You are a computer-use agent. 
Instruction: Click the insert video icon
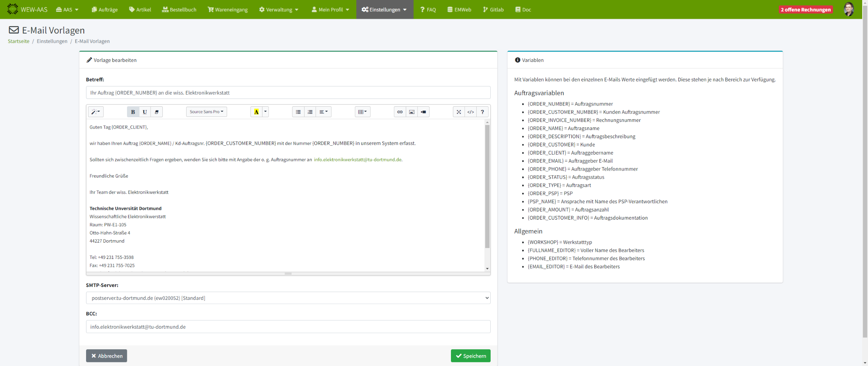tap(423, 112)
